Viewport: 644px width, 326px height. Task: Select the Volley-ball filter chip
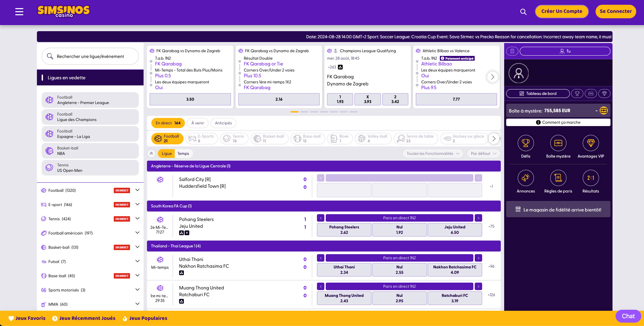point(373,139)
